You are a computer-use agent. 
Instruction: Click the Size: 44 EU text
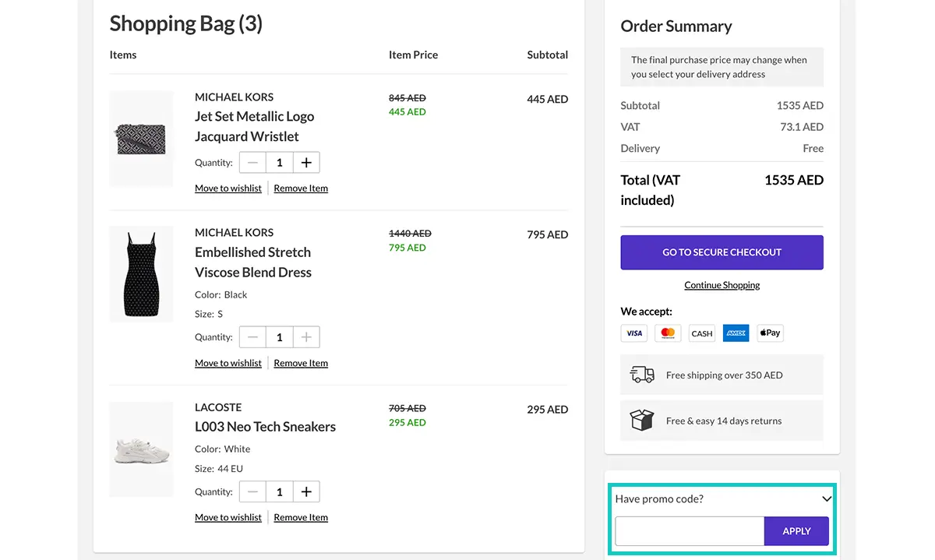219,469
